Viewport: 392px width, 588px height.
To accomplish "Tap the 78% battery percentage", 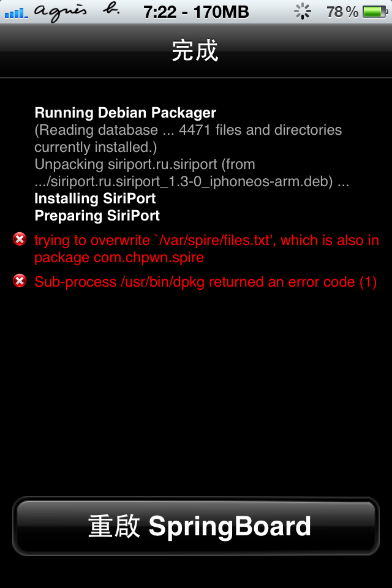I will coord(342,12).
